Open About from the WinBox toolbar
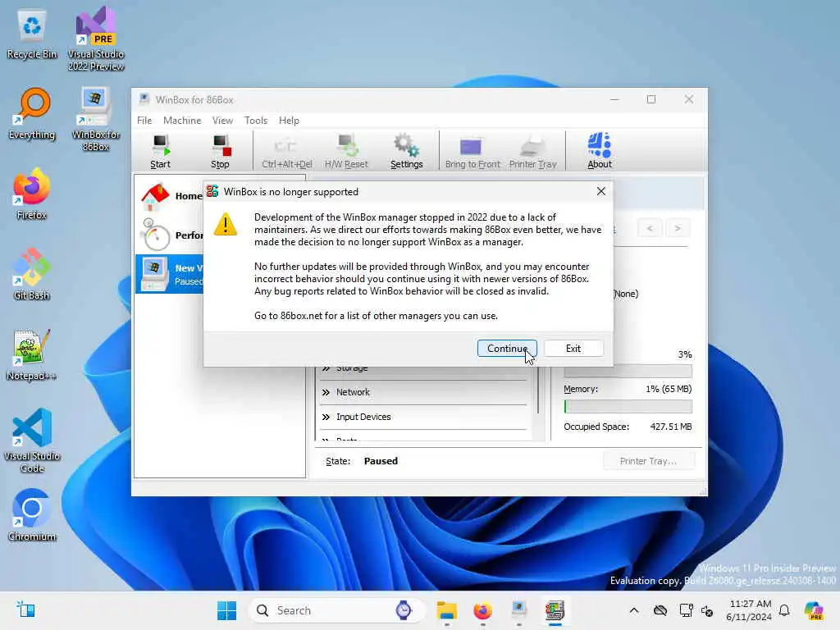840x630 pixels. click(600, 151)
